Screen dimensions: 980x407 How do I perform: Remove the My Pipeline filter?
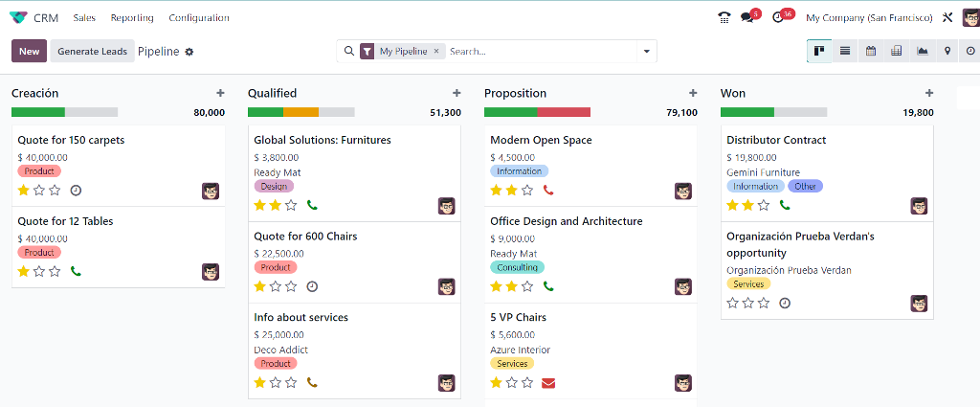pyautogui.click(x=436, y=52)
